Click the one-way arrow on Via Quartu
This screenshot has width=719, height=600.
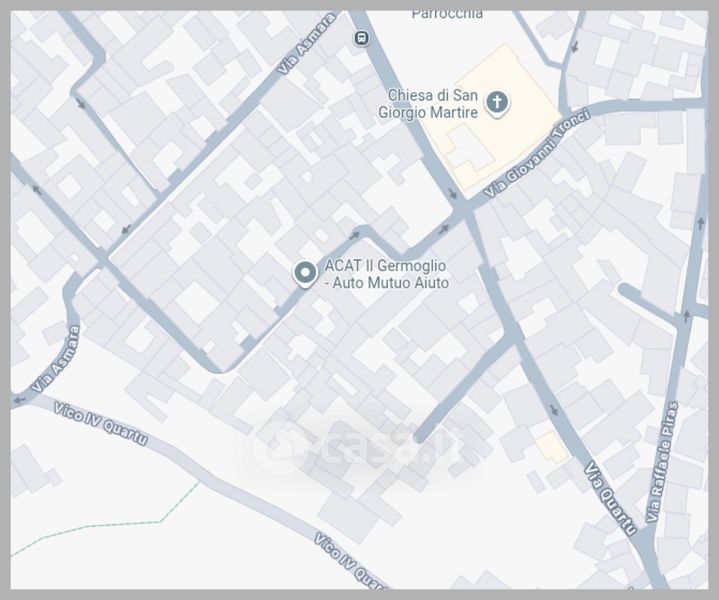(x=554, y=410)
